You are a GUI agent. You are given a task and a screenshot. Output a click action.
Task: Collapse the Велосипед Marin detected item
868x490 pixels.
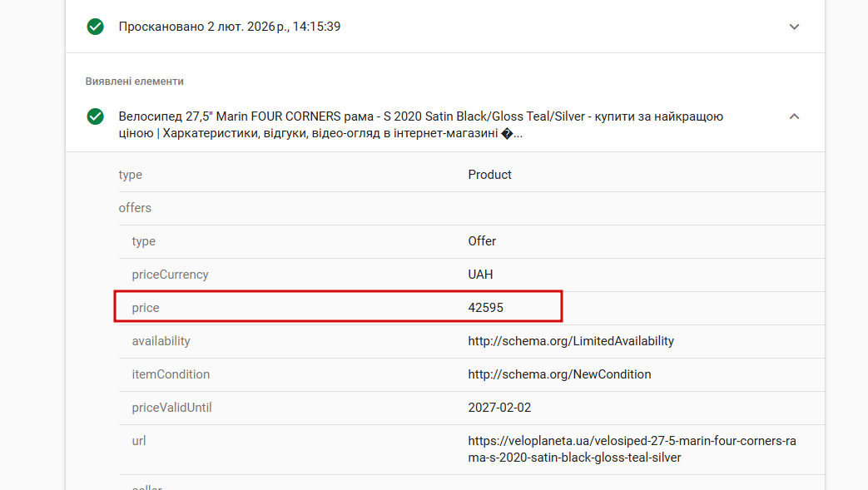[794, 116]
